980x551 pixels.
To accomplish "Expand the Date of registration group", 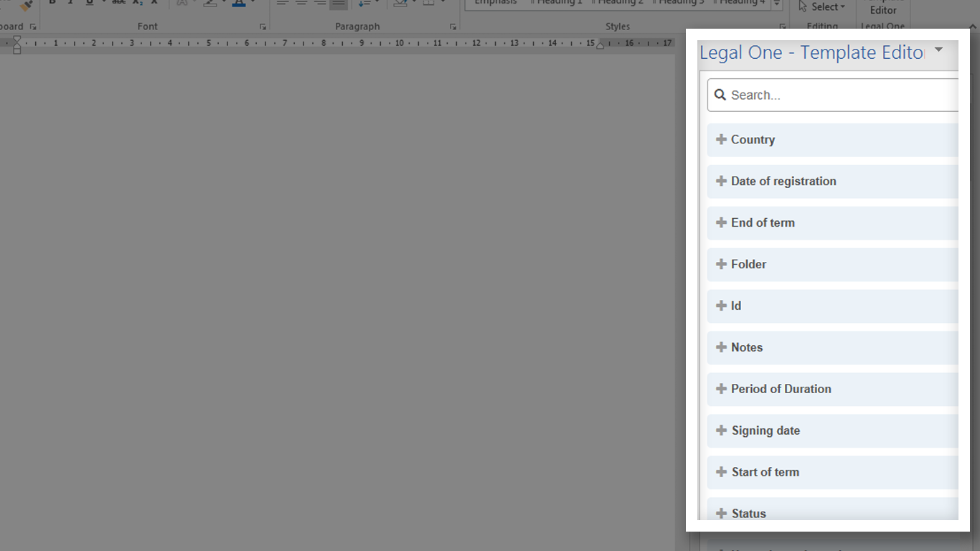I will tap(833, 182).
